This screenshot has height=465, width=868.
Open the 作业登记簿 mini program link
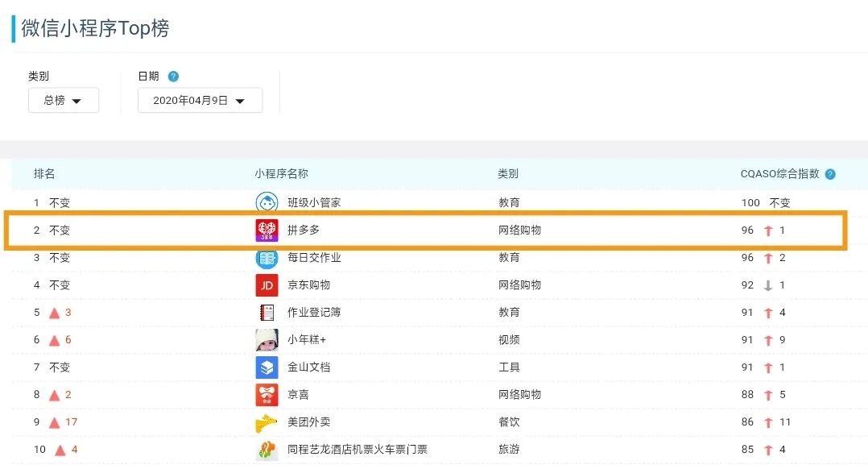pyautogui.click(x=314, y=313)
